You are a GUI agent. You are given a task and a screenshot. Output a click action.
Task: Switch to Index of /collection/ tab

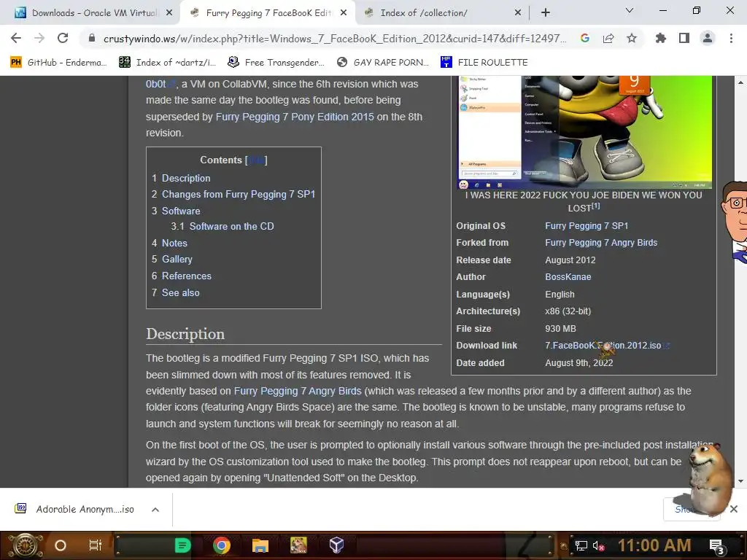tap(443, 13)
